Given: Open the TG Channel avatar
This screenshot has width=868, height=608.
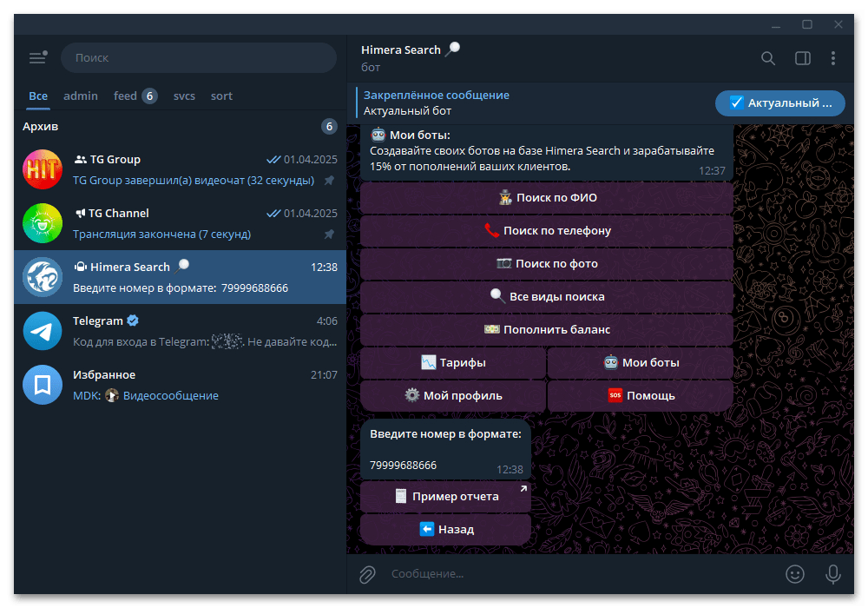Looking at the screenshot, I should [x=43, y=223].
